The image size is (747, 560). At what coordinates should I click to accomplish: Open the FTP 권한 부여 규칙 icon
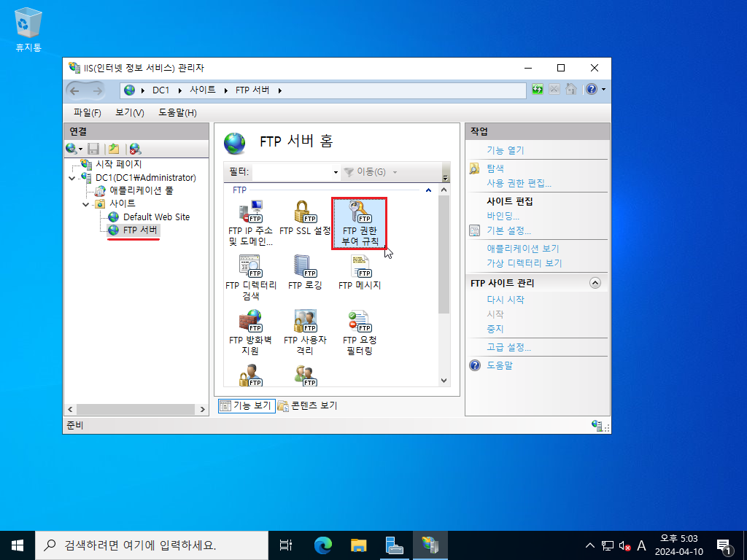pos(360,223)
